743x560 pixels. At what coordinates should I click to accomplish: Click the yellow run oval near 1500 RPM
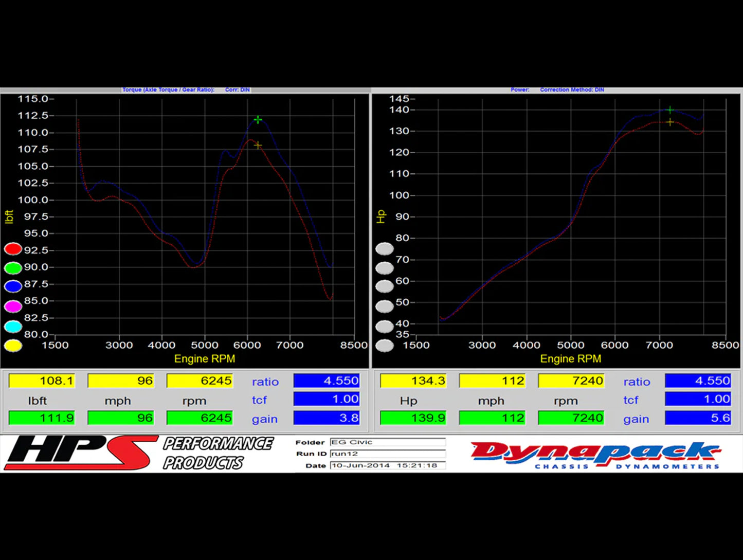[13, 346]
